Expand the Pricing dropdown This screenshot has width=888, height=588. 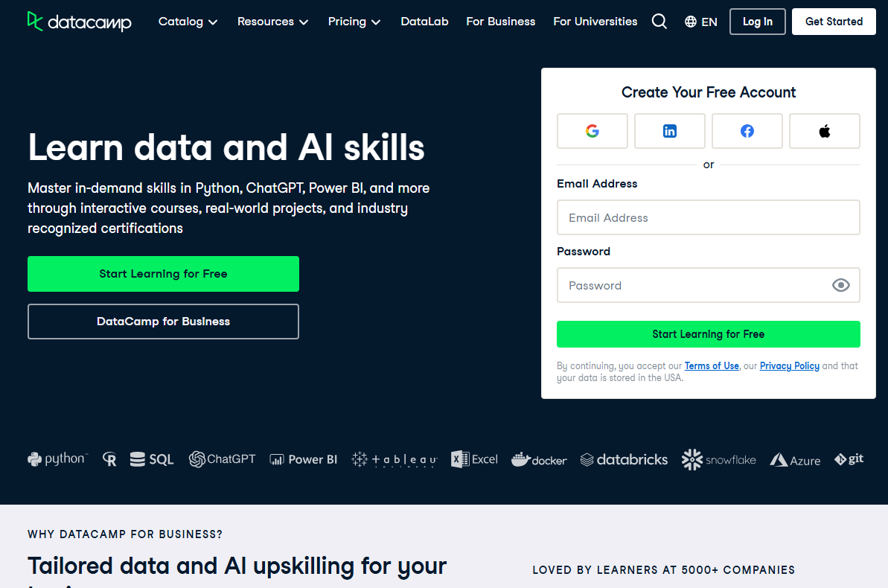[x=354, y=22]
